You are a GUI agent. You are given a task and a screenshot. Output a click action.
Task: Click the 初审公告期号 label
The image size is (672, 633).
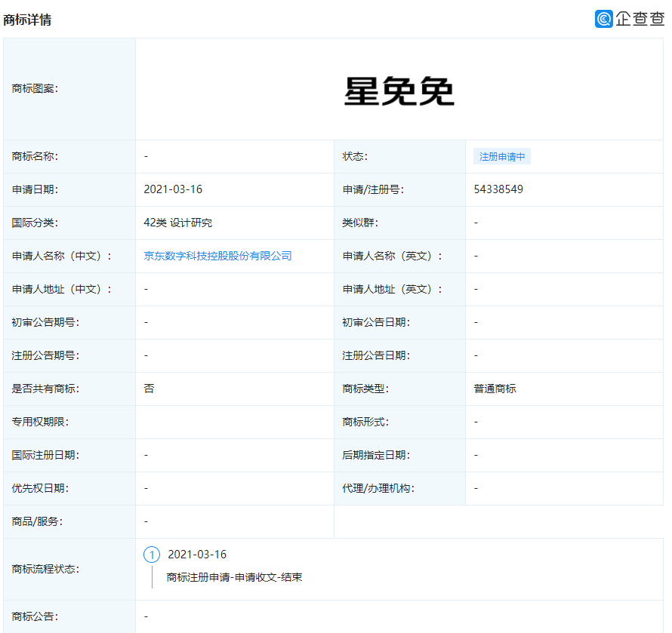click(45, 322)
